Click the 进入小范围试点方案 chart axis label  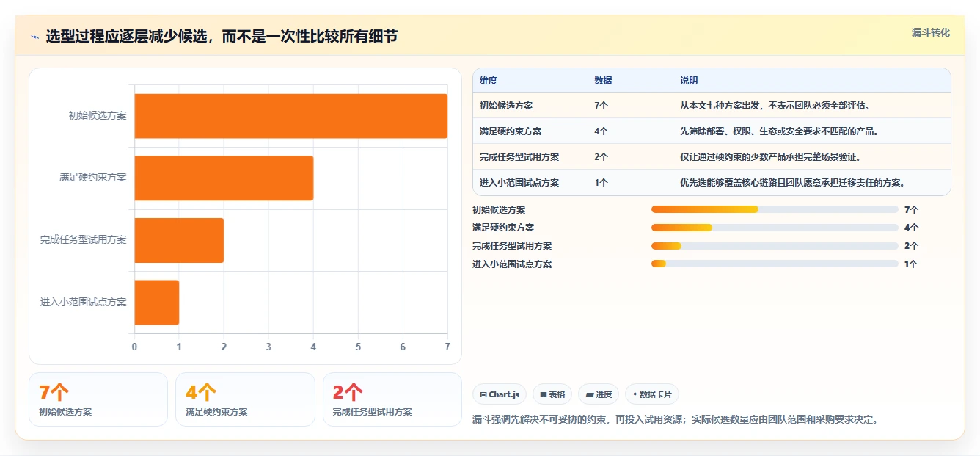(x=84, y=302)
